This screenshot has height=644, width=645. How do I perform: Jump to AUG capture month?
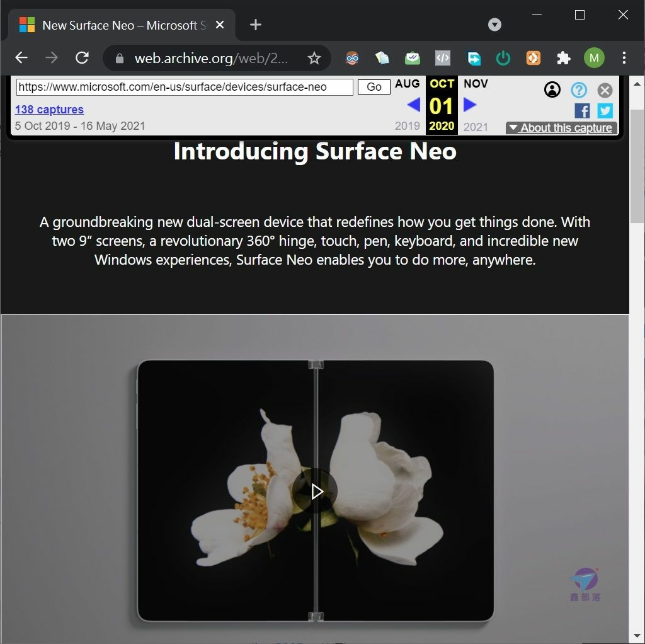pos(408,84)
